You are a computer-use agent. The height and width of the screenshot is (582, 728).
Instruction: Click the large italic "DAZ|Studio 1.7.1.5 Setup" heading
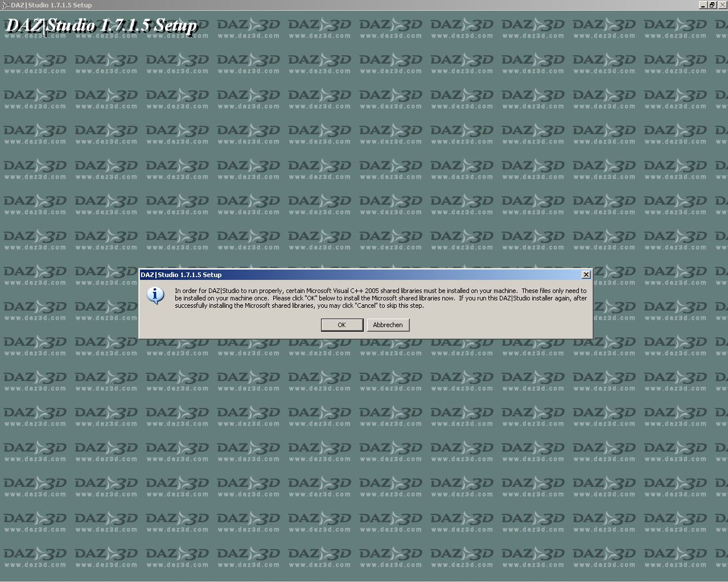click(101, 26)
